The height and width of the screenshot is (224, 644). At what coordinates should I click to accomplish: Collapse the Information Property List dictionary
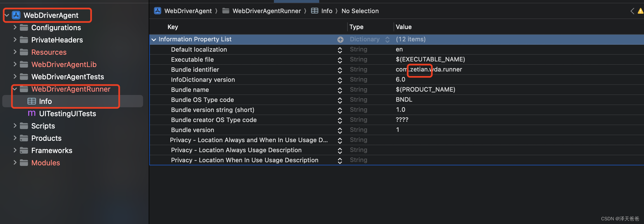click(154, 40)
